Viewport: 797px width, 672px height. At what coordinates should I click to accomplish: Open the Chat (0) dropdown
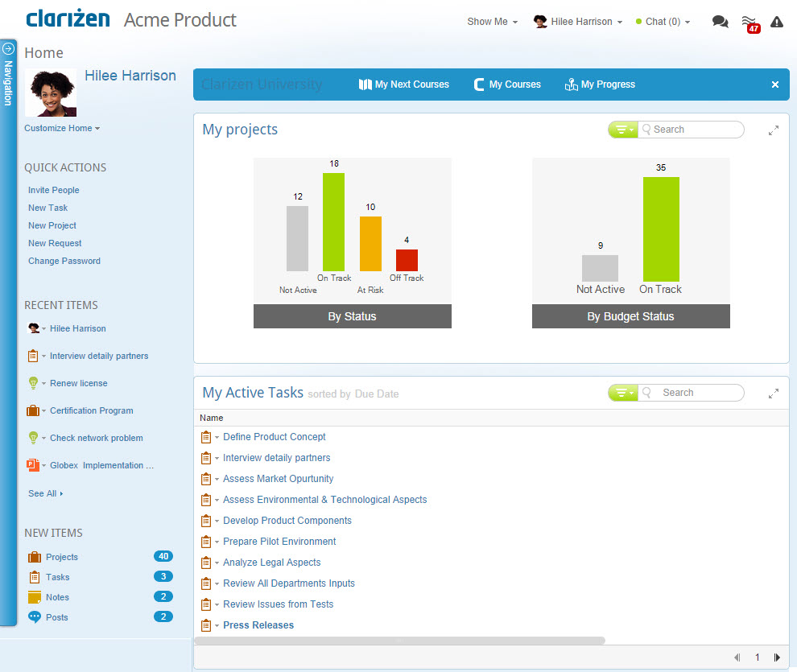pyautogui.click(x=663, y=22)
